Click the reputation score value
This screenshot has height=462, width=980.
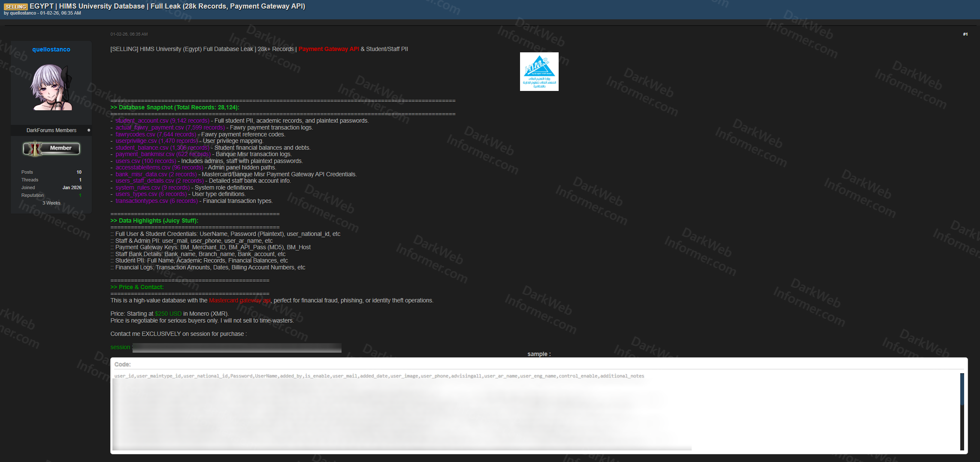point(80,196)
